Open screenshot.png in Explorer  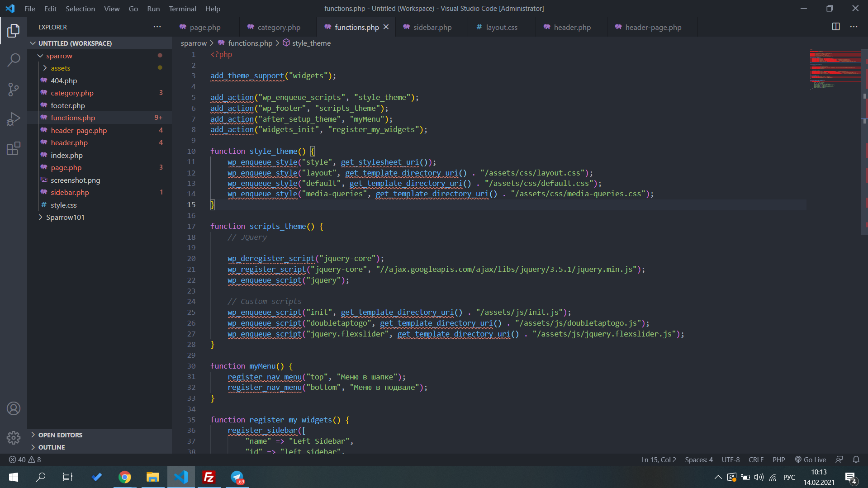click(76, 180)
